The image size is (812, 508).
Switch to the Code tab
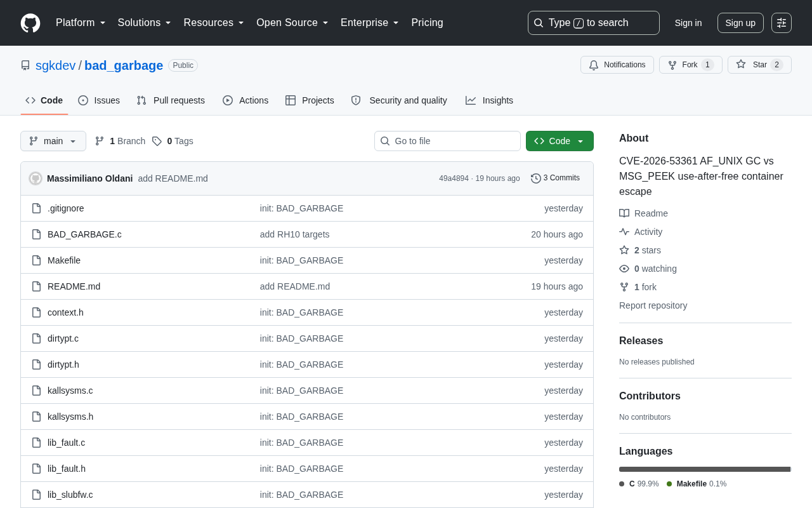pyautogui.click(x=44, y=100)
